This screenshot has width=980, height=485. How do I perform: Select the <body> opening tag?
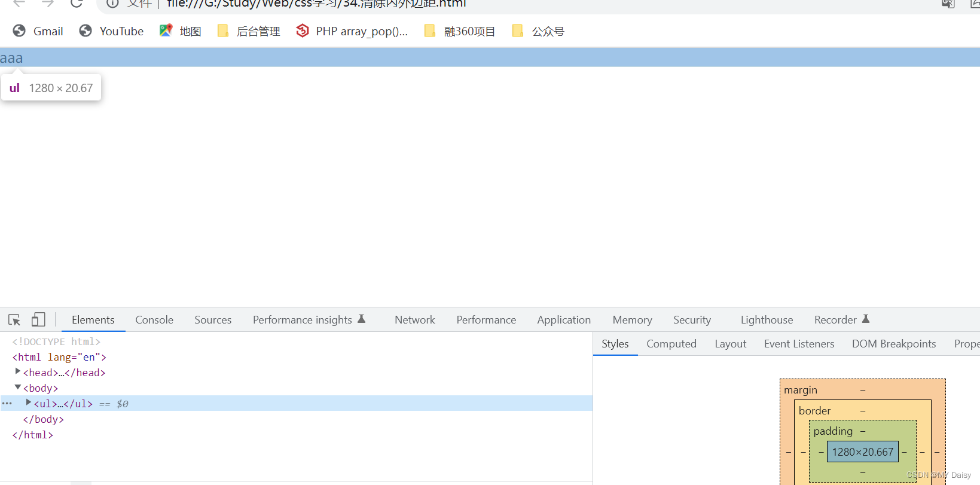41,388
